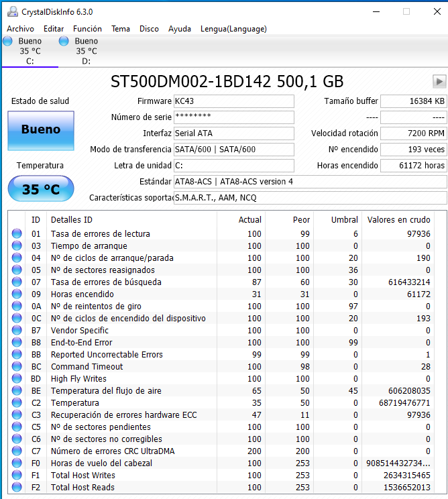Click status orb for Horas encendido row

pyautogui.click(x=17, y=294)
